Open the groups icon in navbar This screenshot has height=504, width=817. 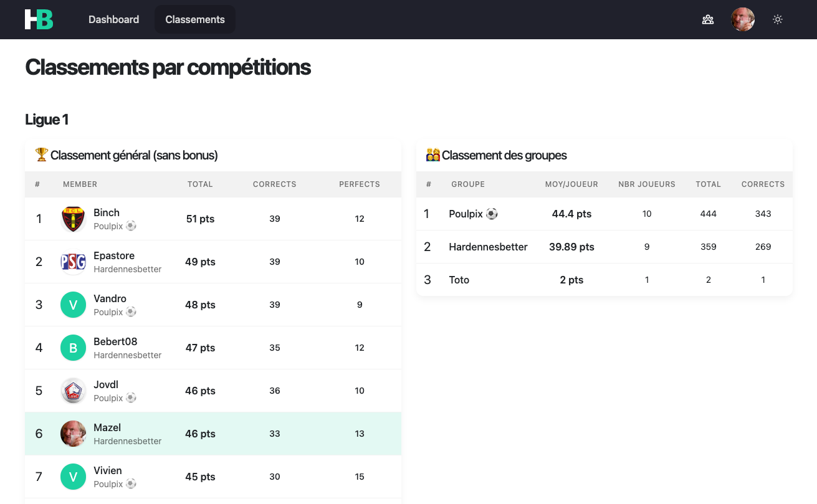coord(708,19)
